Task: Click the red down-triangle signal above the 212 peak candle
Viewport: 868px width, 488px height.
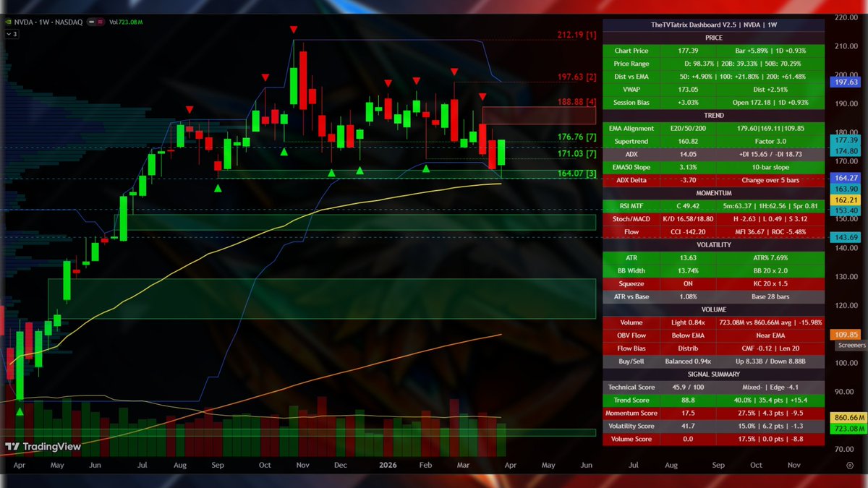Action: 294,29
